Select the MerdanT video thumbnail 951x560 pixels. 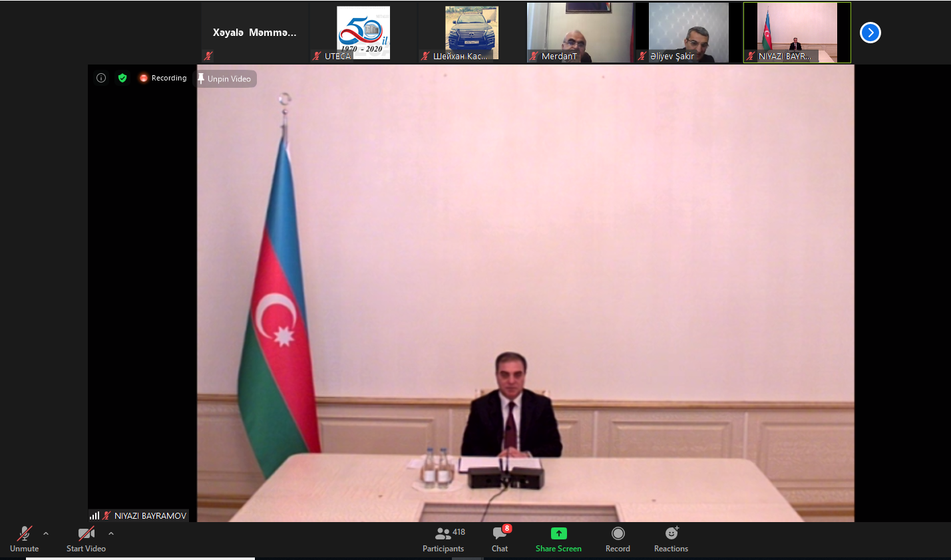pos(580,33)
